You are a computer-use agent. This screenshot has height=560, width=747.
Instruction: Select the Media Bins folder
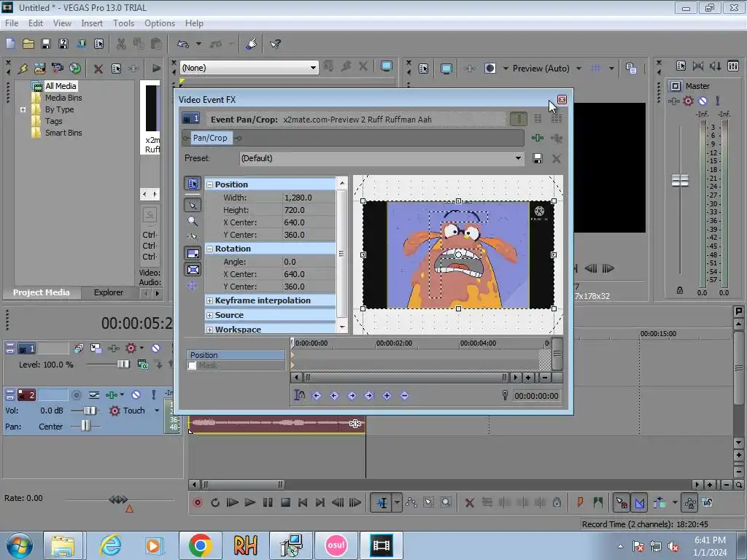pyautogui.click(x=63, y=98)
